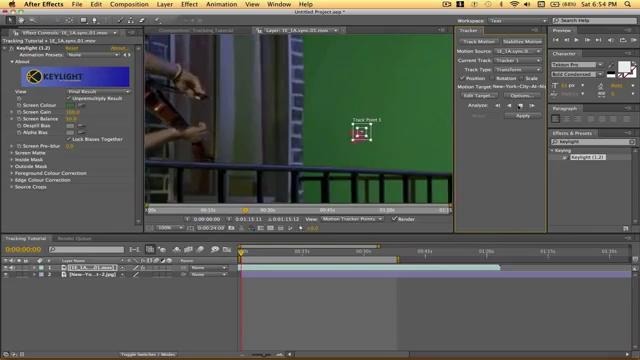Expand Source Crops property group
Screen dimensions: 640x360
[12, 187]
